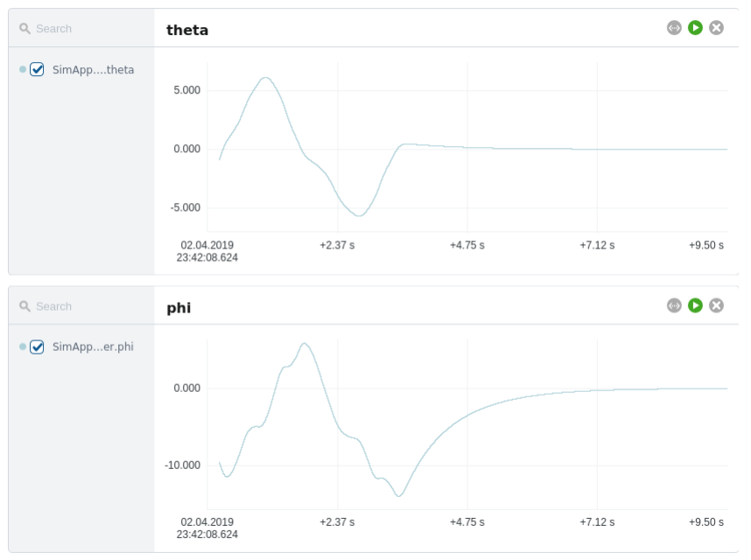Screen dimensions: 751x560
Task: Click the theta chart title
Action: 187,30
